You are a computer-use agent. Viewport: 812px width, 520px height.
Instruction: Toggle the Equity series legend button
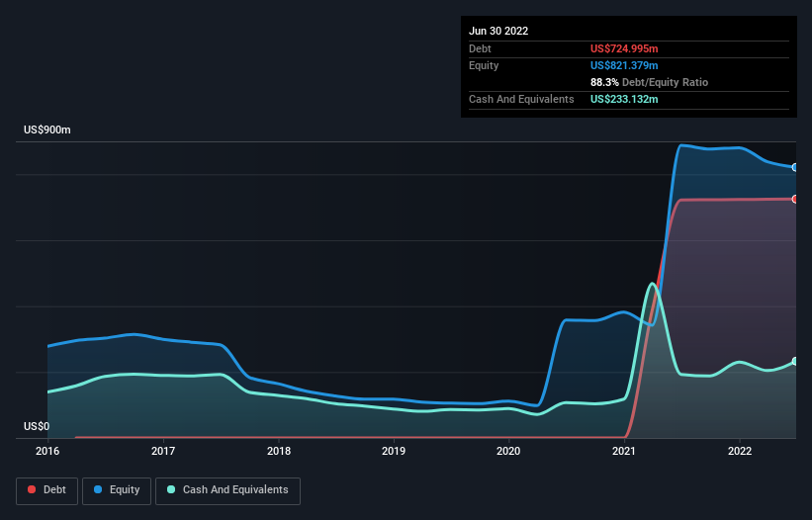tap(117, 490)
